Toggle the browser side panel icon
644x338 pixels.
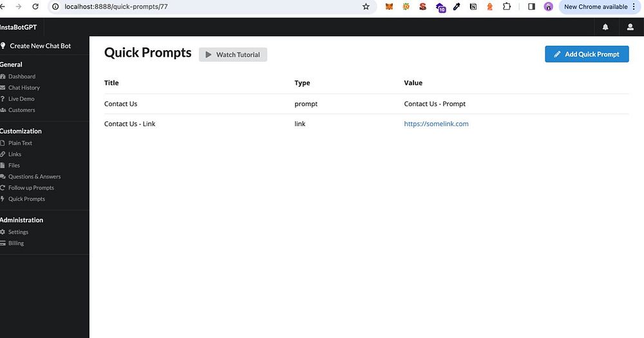click(531, 6)
